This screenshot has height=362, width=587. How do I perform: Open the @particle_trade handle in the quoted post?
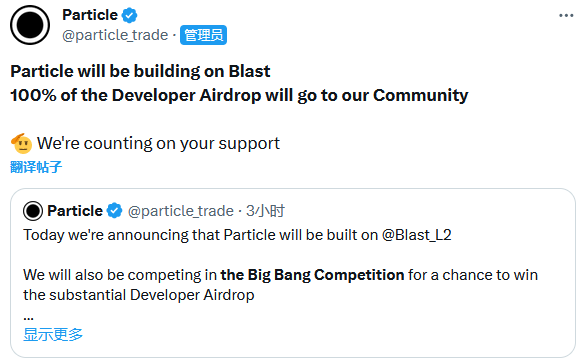pos(181,212)
